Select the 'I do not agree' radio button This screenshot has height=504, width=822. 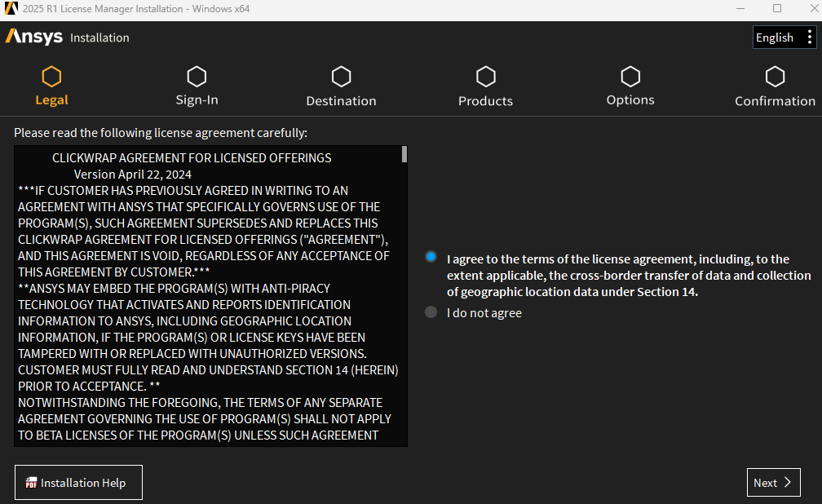point(431,312)
